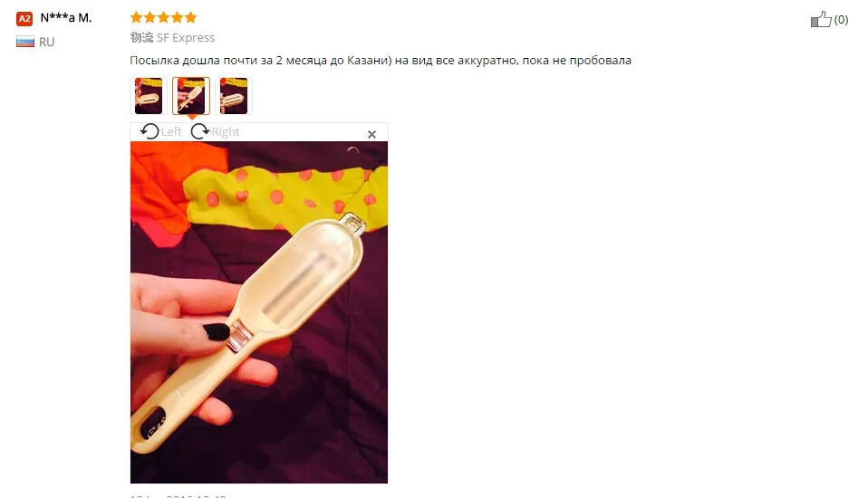Image resolution: width=868 pixels, height=498 pixels.
Task: Open the third review photo thumbnail
Action: [x=234, y=96]
